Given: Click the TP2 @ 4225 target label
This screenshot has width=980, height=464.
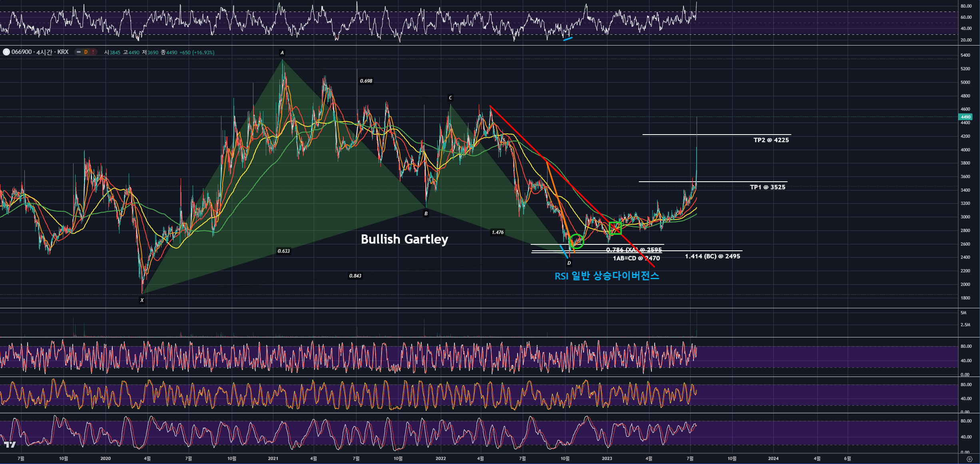Looking at the screenshot, I should point(771,140).
